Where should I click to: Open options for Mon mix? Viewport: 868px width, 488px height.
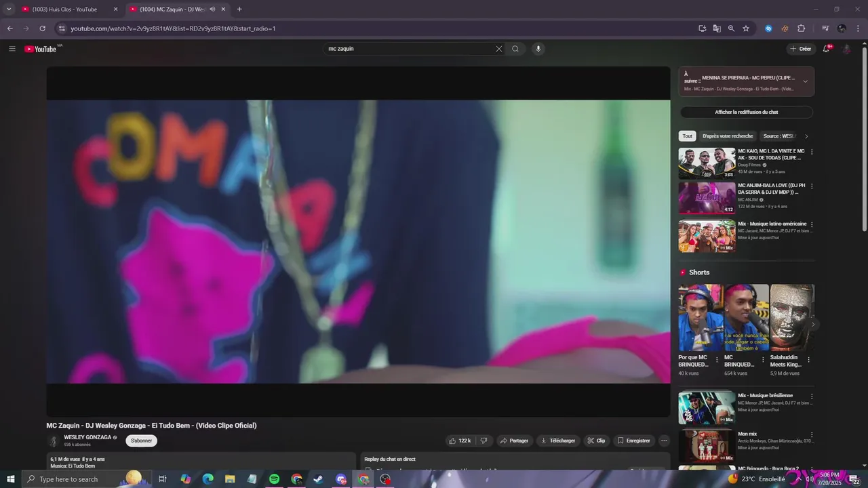[812, 434]
